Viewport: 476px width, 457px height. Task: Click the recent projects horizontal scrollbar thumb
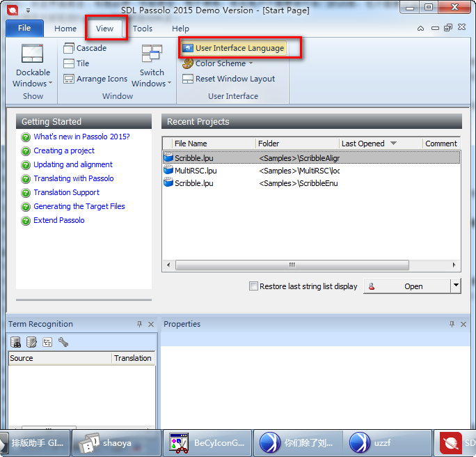[x=292, y=265]
